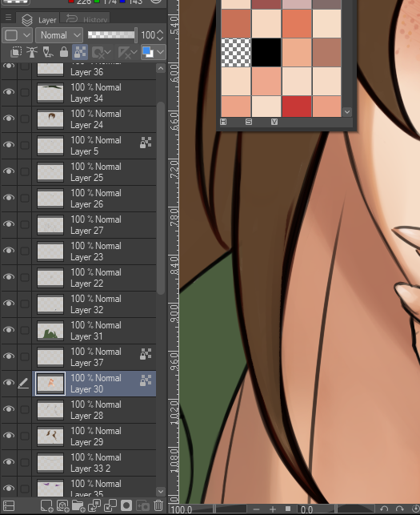Select the transparent checkered swatch
420x515 pixels.
(x=236, y=53)
